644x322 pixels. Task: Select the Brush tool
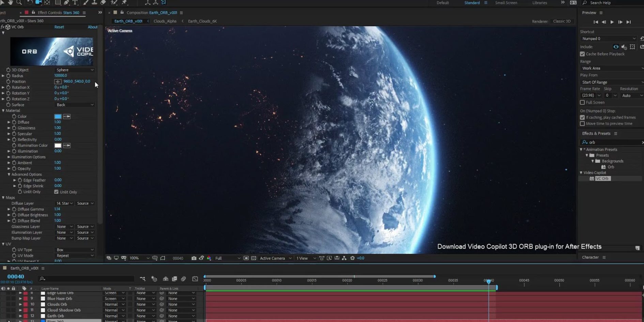pos(86,2)
